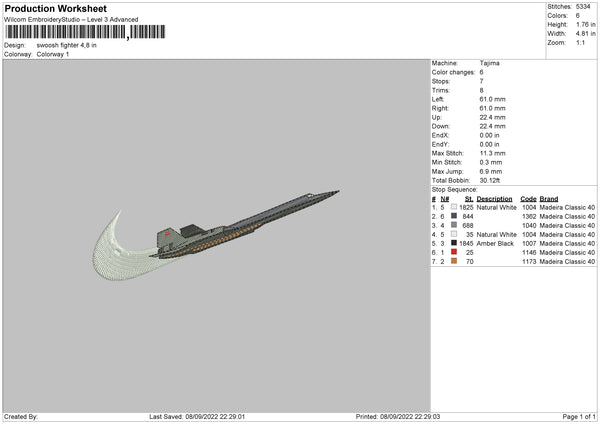Click 'Wilcom EmbroideryStudio – Level 3 Advanced' text
Image resolution: width=600 pixels, height=424 pixels.
[71, 20]
